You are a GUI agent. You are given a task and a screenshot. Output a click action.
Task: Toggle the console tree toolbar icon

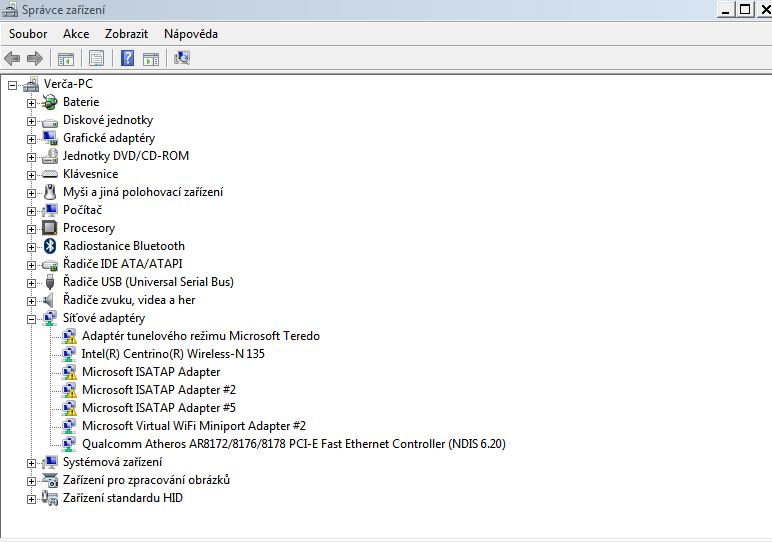click(65, 59)
